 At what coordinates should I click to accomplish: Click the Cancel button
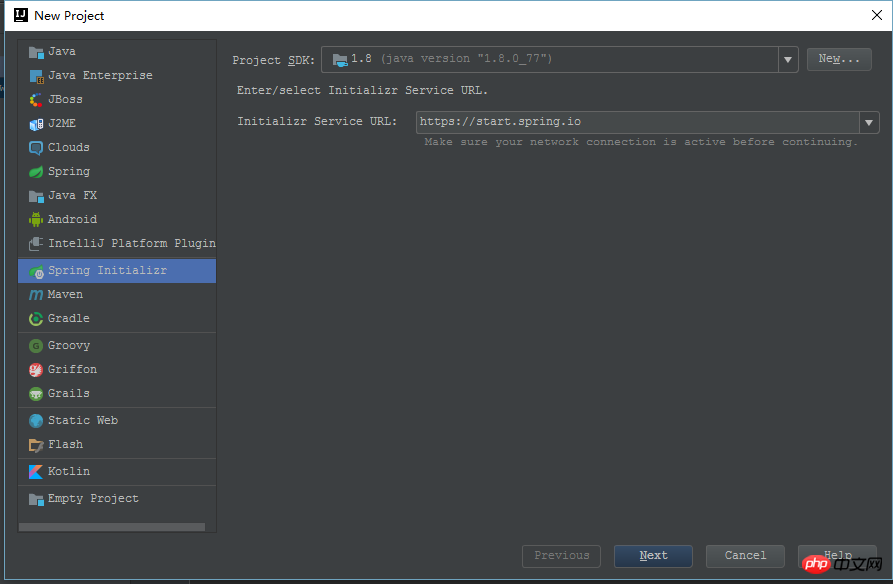click(x=745, y=556)
